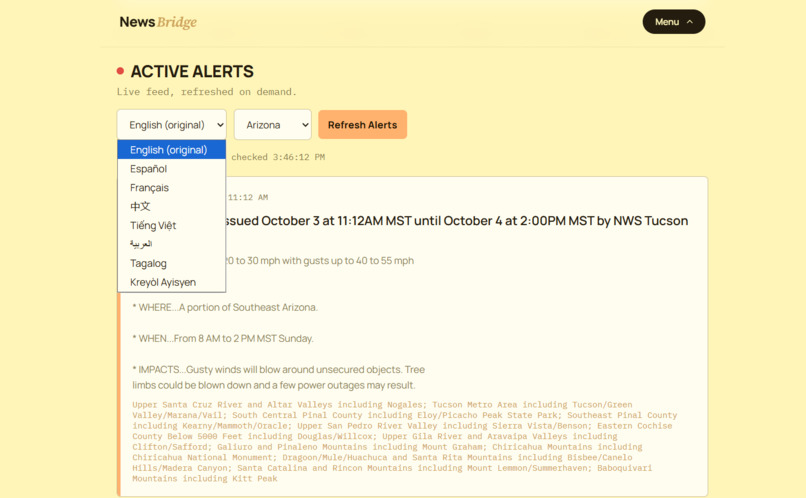Viewport: 806px width, 498px height.
Task: Select Tiếng Việt from the language list
Action: [172, 225]
